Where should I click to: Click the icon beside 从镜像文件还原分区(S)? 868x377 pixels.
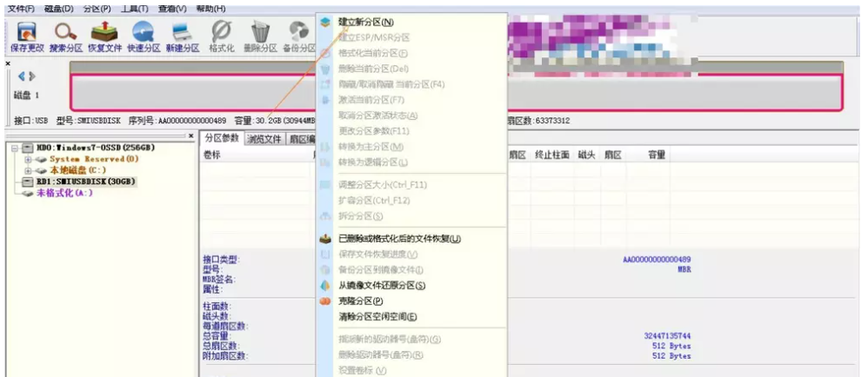pyautogui.click(x=325, y=286)
